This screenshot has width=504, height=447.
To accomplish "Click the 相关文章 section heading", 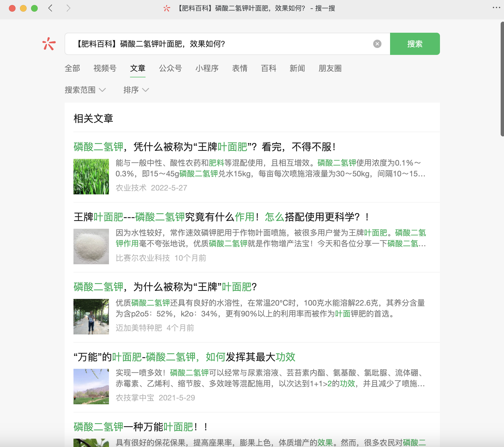I will pyautogui.click(x=93, y=118).
